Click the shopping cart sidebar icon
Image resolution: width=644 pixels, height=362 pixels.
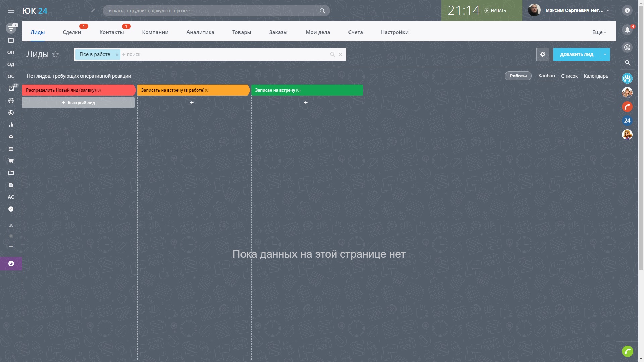[x=11, y=161]
